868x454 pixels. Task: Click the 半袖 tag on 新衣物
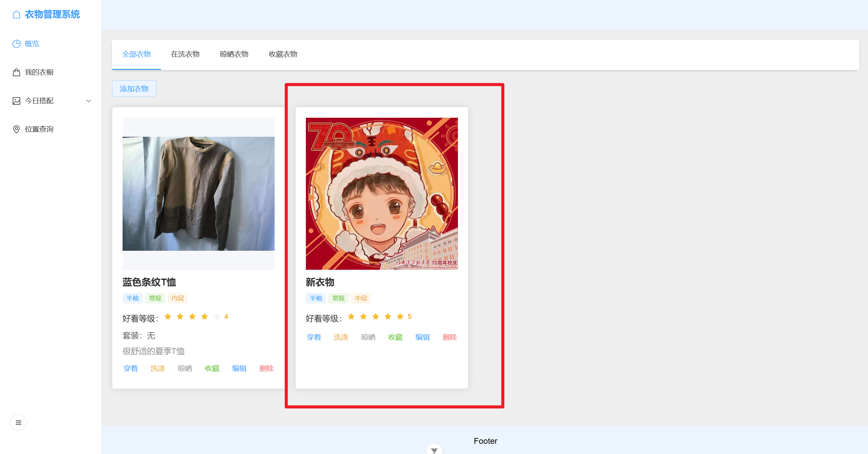[316, 298]
